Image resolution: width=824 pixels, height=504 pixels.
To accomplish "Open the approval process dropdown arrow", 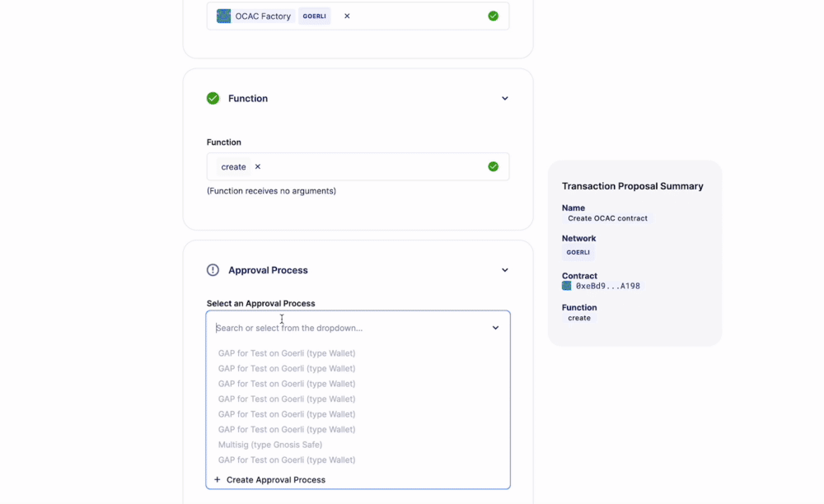I will pyautogui.click(x=496, y=327).
